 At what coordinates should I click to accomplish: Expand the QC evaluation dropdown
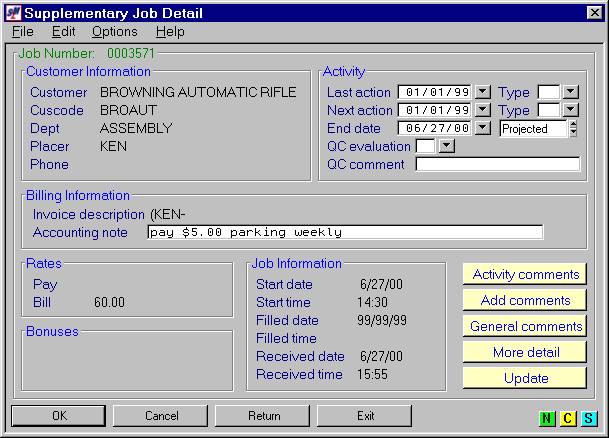point(446,146)
